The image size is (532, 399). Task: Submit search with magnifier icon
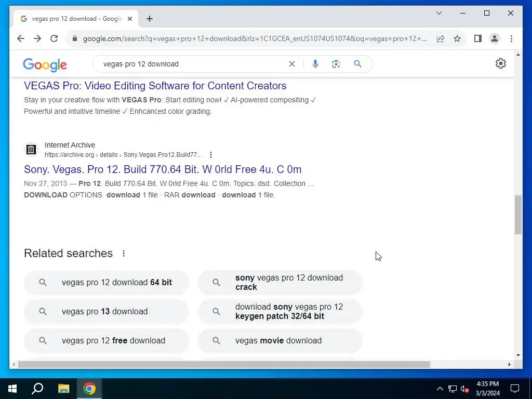[357, 64]
